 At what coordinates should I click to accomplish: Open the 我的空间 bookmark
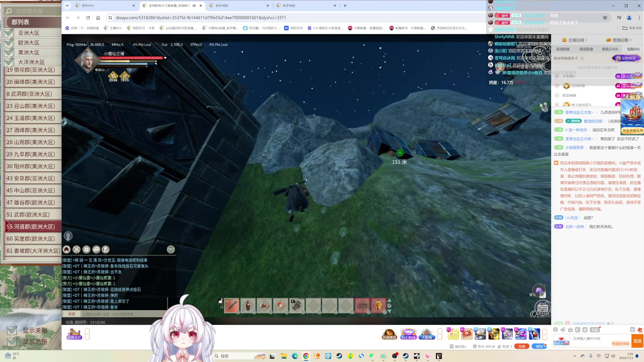coord(293,28)
